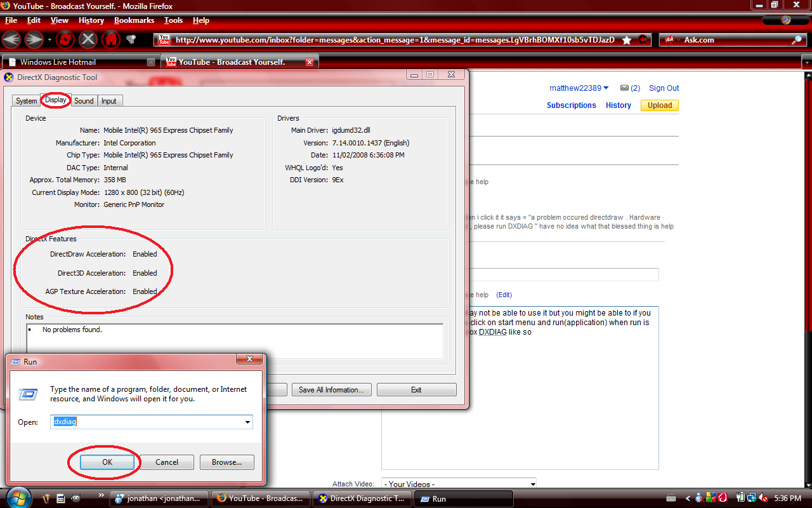
Task: Open the Firefox View menu
Action: coord(60,20)
